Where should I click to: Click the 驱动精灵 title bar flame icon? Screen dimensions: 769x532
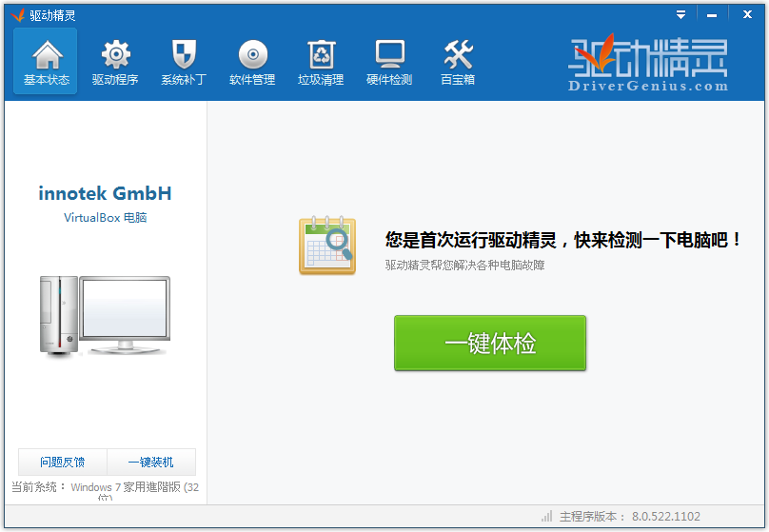tap(18, 15)
